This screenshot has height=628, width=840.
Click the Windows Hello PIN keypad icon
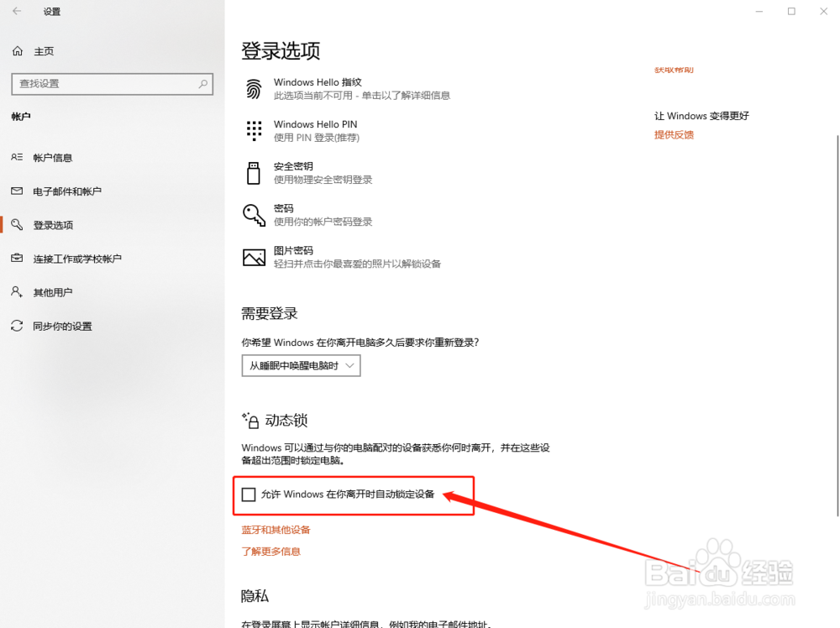tap(254, 131)
